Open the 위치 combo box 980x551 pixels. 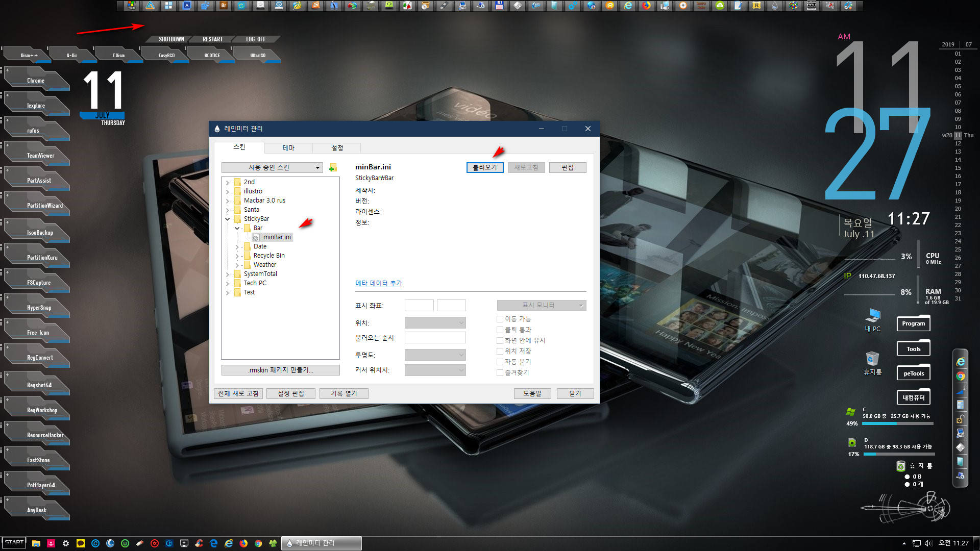pos(435,323)
